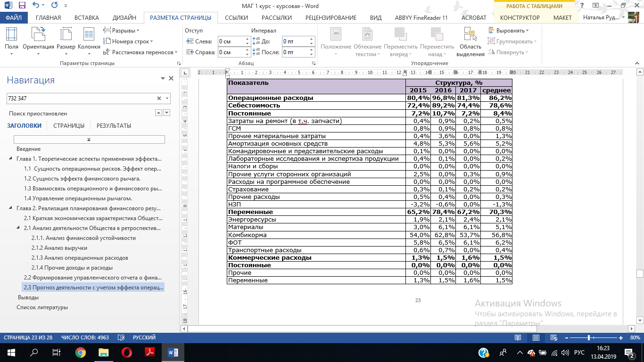This screenshot has height=362, width=644.
Task: Expand the Разрывы breaks dropdown
Action: point(124,31)
